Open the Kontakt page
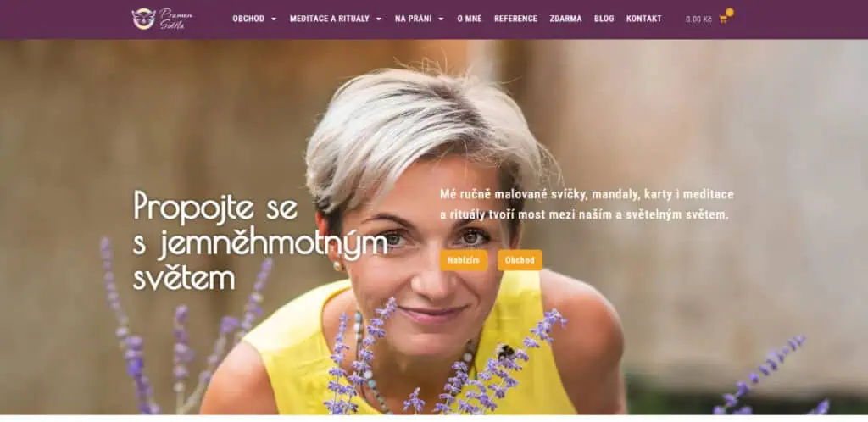This screenshot has height=422, width=868. (x=644, y=19)
